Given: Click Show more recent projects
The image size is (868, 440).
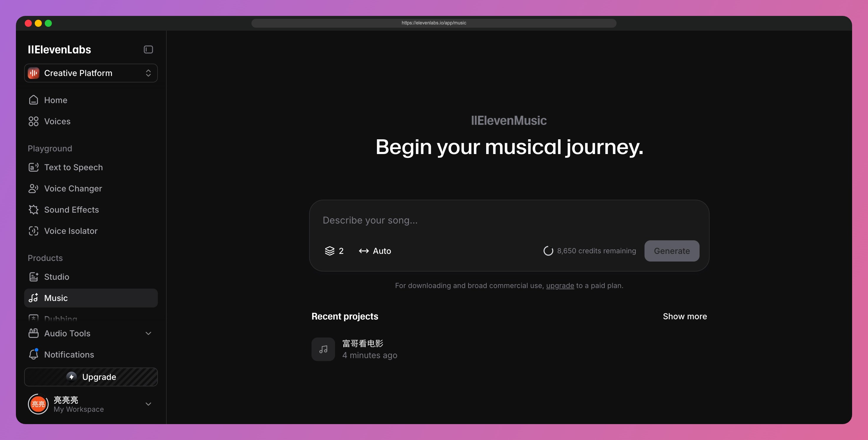Looking at the screenshot, I should pos(685,316).
